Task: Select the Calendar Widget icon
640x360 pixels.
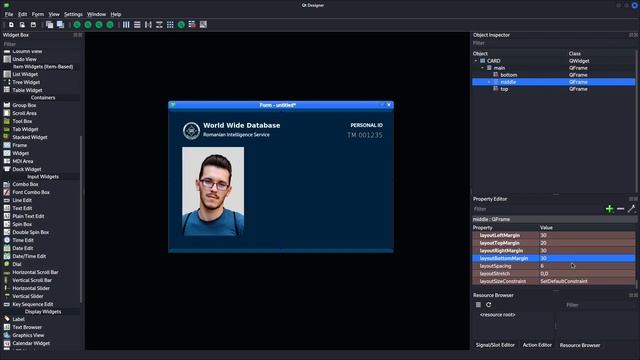Action: [7, 343]
